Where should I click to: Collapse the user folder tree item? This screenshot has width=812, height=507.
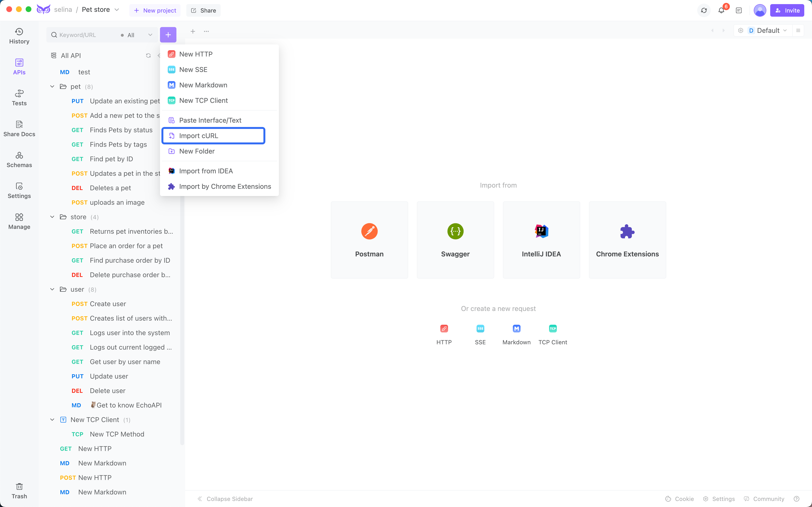[52, 289]
